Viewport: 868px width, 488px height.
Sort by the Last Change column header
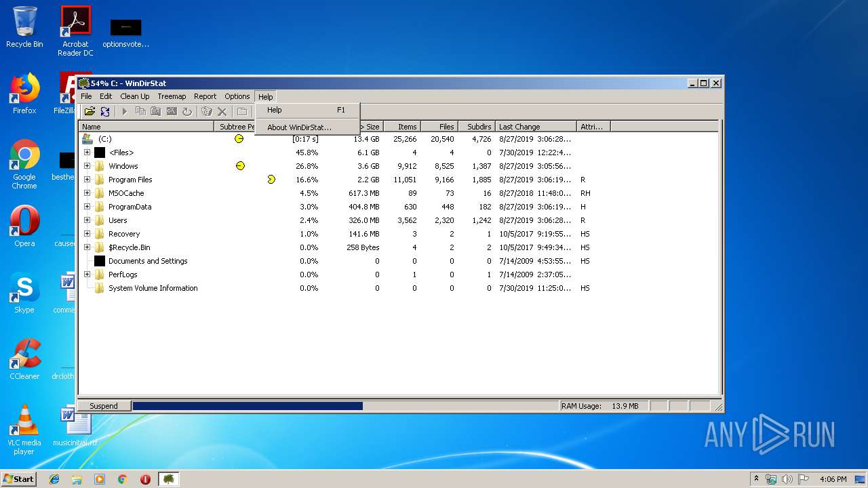pos(536,127)
